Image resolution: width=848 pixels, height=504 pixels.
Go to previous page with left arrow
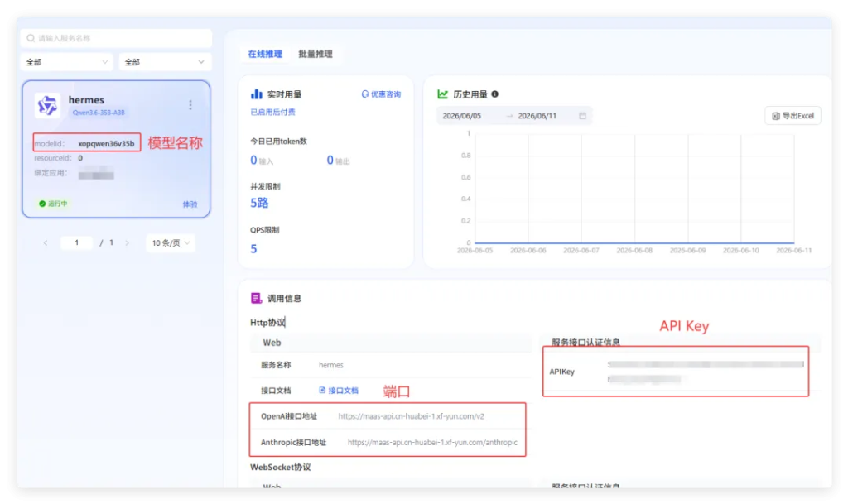pyautogui.click(x=46, y=243)
